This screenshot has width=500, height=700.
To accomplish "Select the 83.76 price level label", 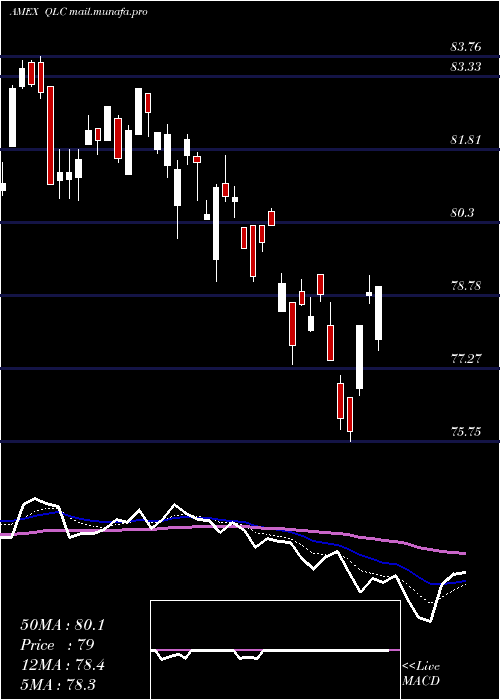I will 466,46.
